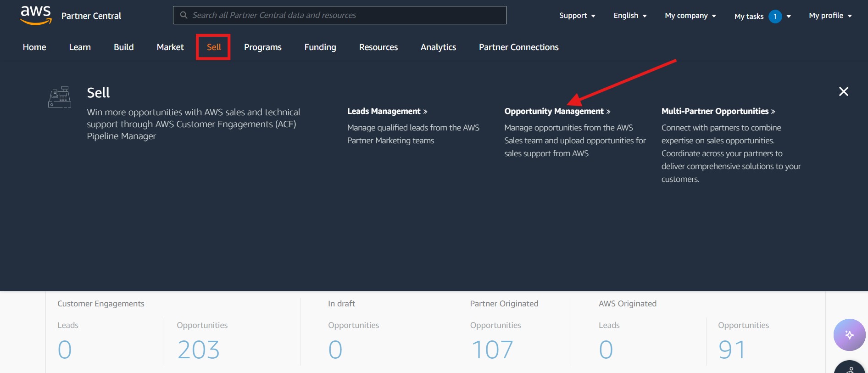Click the My tasks notification badge
868x373 pixels.
[x=775, y=16]
